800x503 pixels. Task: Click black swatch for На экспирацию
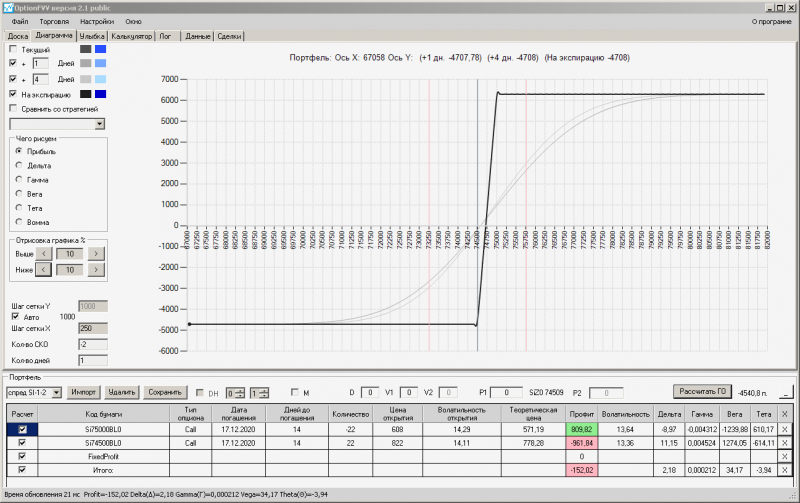(86, 94)
